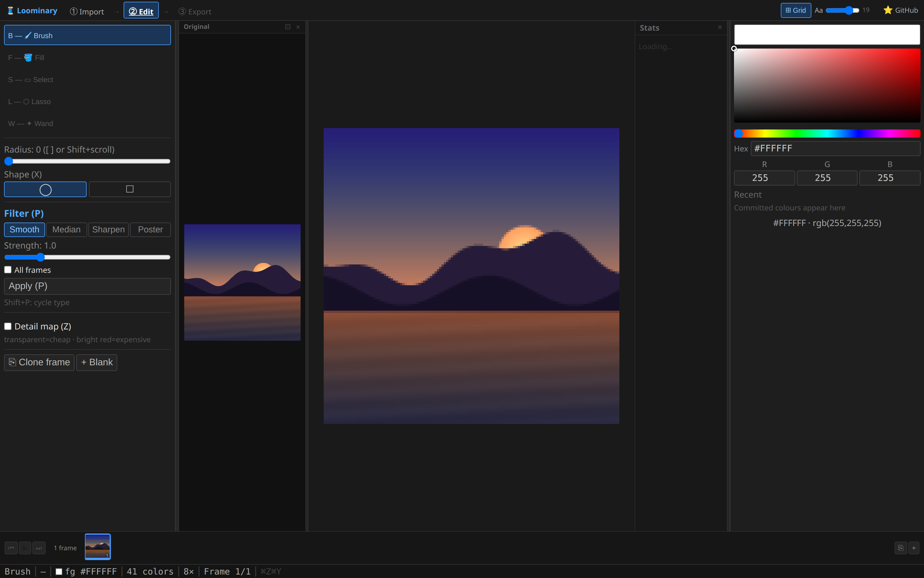Jump to first frame button
The width and height of the screenshot is (924, 578).
[x=11, y=548]
